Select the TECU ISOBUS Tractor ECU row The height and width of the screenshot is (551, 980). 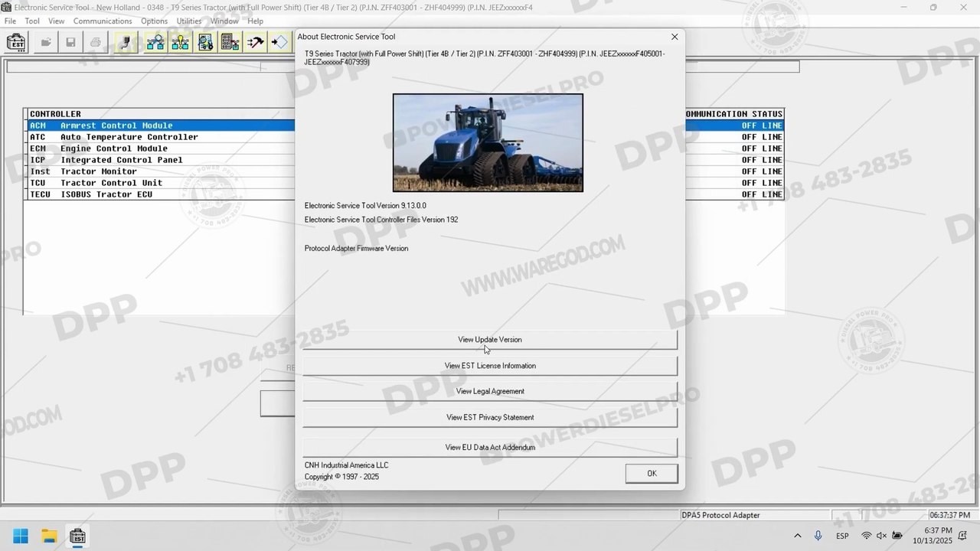point(161,194)
